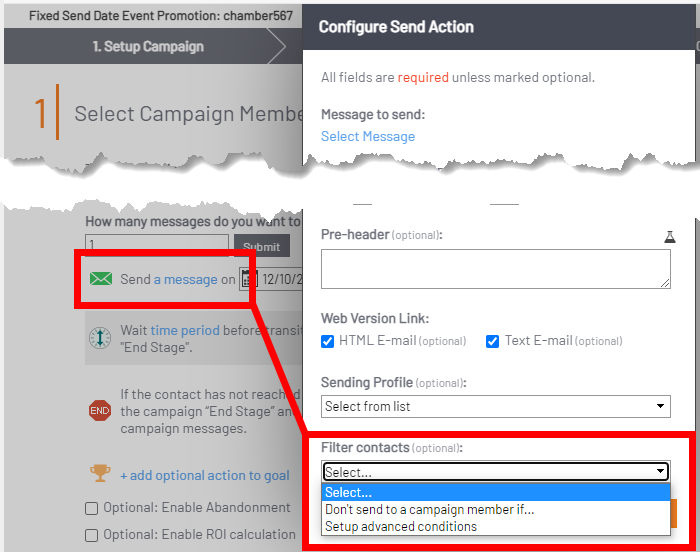The height and width of the screenshot is (552, 700).
Task: Enable the ROI calculation checkbox
Action: click(x=92, y=534)
